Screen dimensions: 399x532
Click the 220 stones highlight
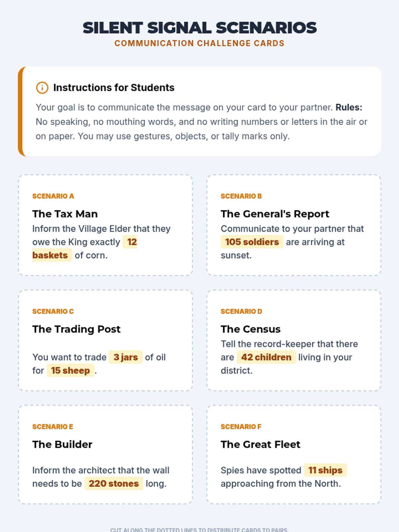click(x=114, y=483)
